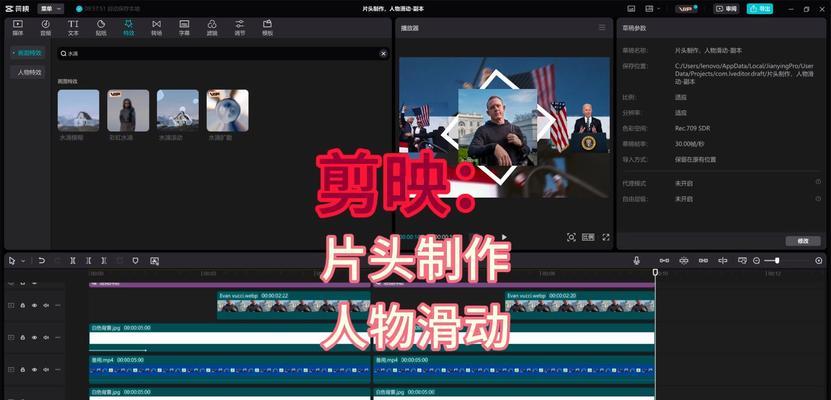This screenshot has width=831, height=400.
Task: Toggle auto snapping in timeline
Action: coord(684,261)
